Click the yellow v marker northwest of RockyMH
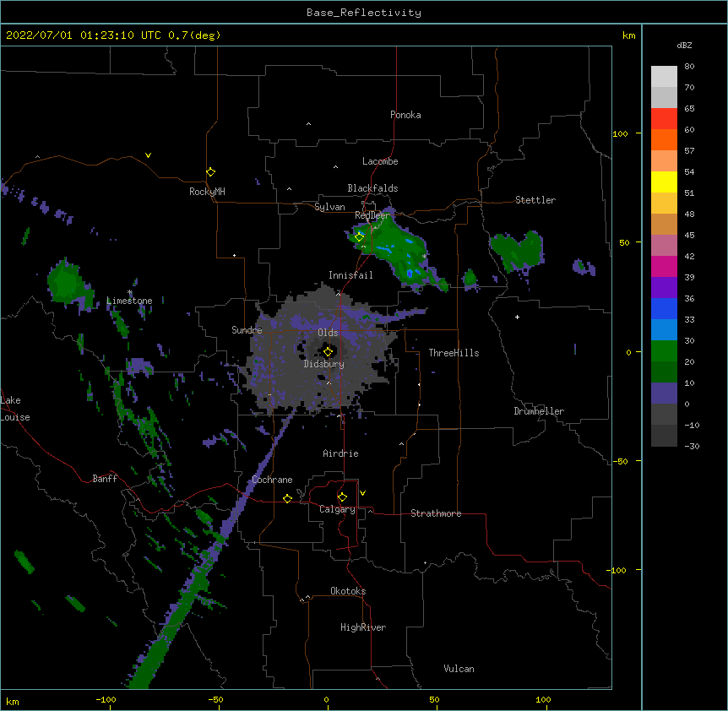 click(x=148, y=155)
